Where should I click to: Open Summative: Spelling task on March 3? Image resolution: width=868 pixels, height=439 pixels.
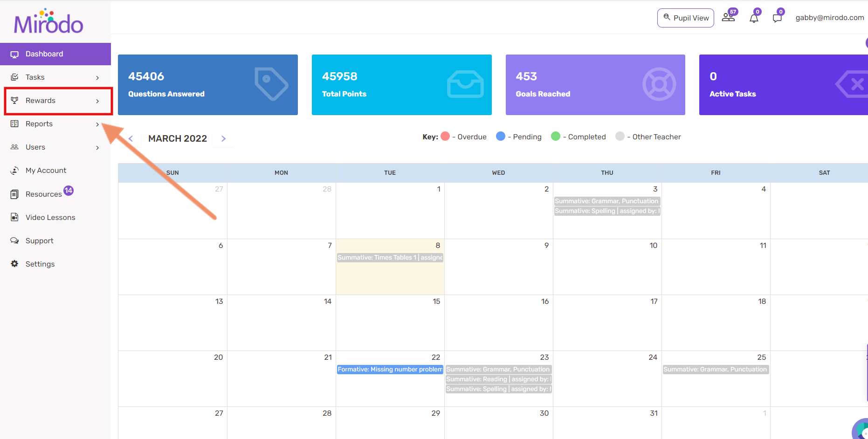(x=607, y=211)
